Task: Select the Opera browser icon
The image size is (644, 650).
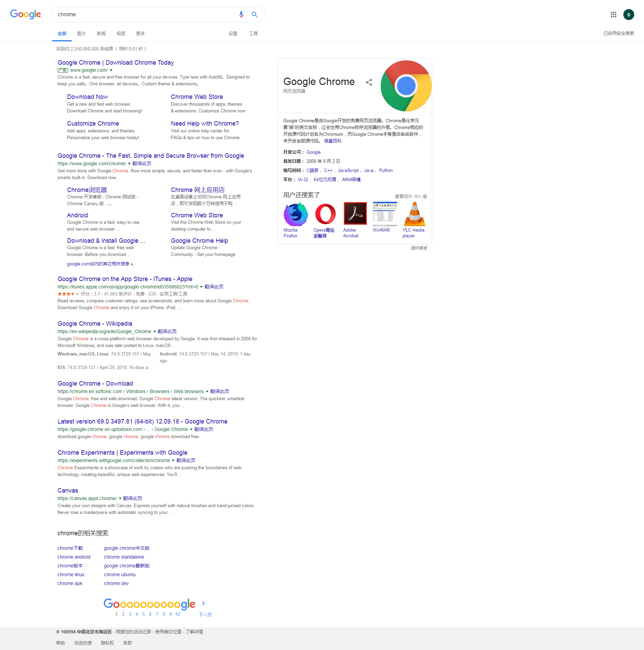Action: pyautogui.click(x=325, y=214)
